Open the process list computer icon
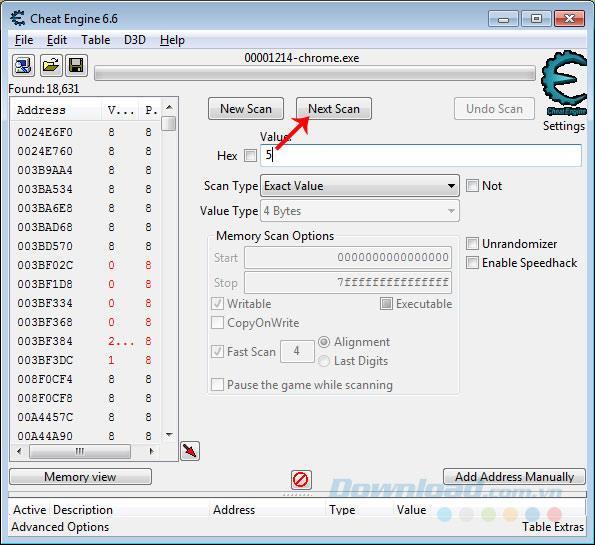Image resolution: width=595 pixels, height=545 pixels. [23, 65]
